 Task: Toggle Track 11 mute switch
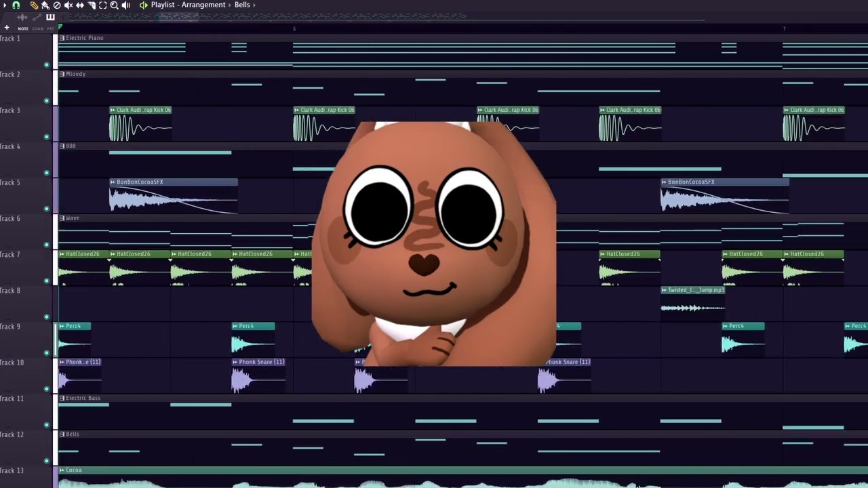pos(46,425)
